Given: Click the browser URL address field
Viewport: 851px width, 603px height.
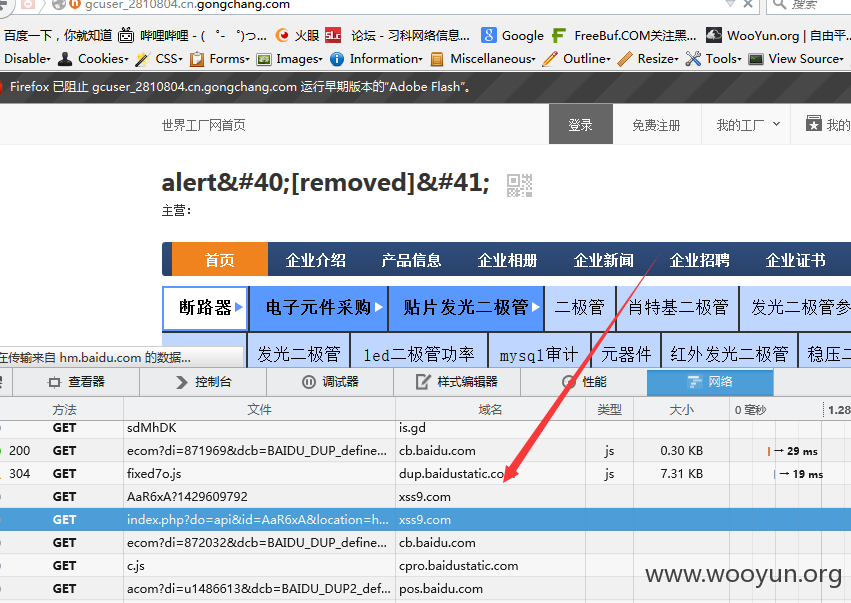Looking at the screenshot, I should (402, 5).
